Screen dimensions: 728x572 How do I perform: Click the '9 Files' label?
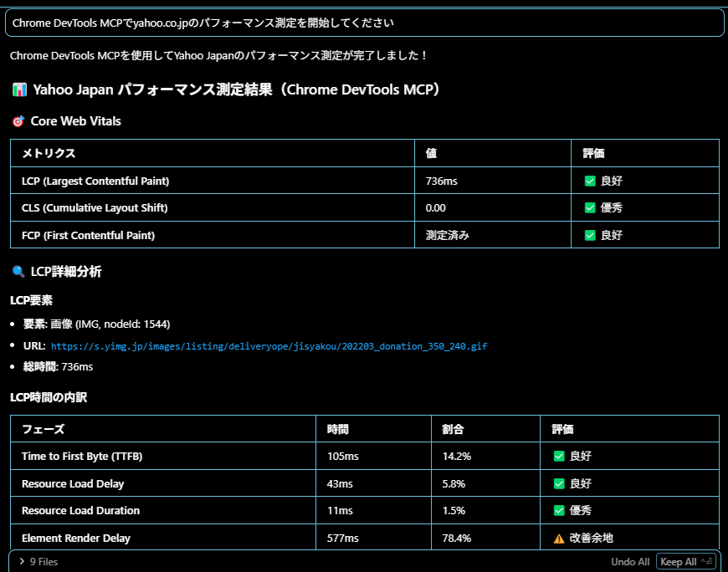44,562
